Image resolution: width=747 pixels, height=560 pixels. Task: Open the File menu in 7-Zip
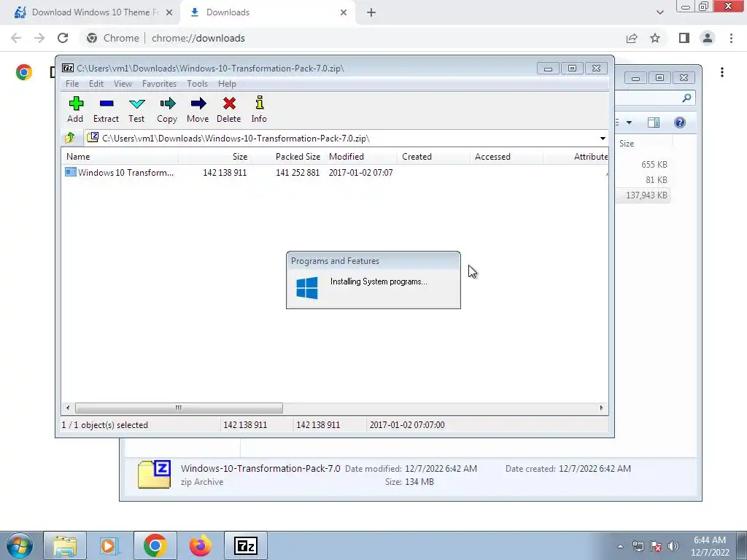(72, 84)
